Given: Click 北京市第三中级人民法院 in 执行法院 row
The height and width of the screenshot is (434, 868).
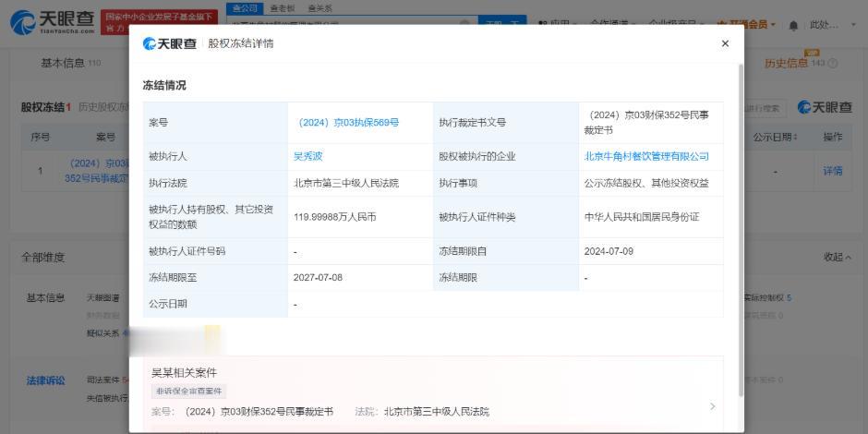Looking at the screenshot, I should pyautogui.click(x=346, y=183).
